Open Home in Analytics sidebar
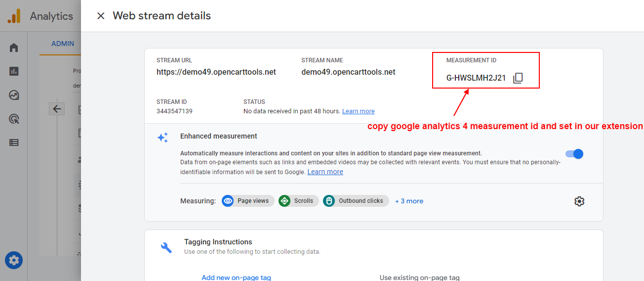Image resolution: width=644 pixels, height=281 pixels. tap(14, 47)
